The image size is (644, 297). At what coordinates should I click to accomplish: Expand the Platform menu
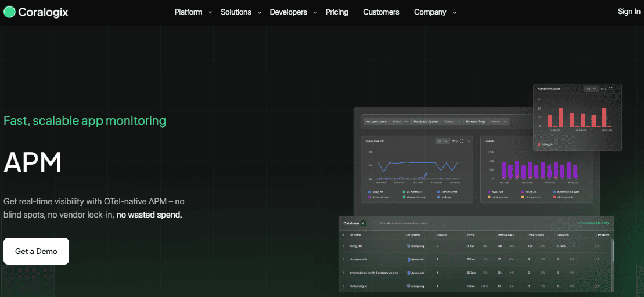193,12
